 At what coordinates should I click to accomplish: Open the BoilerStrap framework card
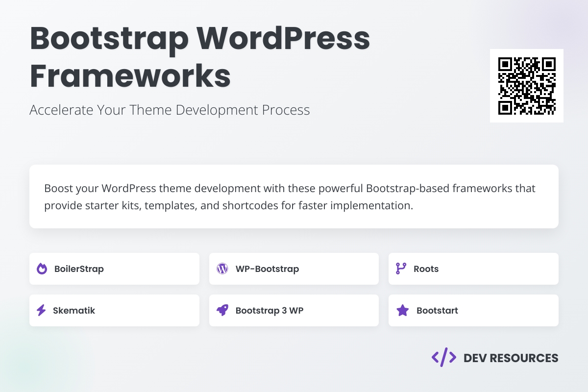pyautogui.click(x=114, y=269)
